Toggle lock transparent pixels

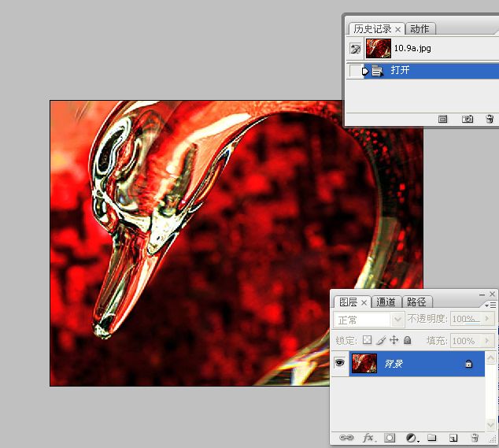tap(367, 340)
